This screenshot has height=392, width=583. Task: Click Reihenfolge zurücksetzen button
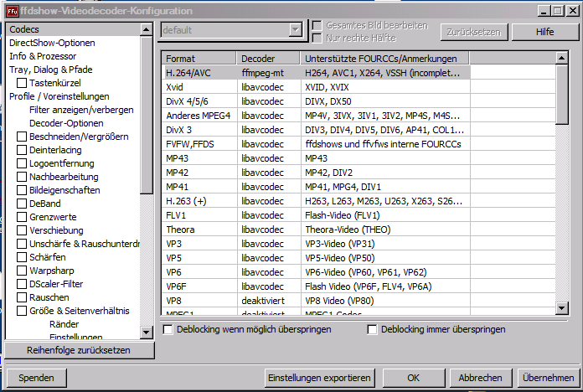coord(79,350)
